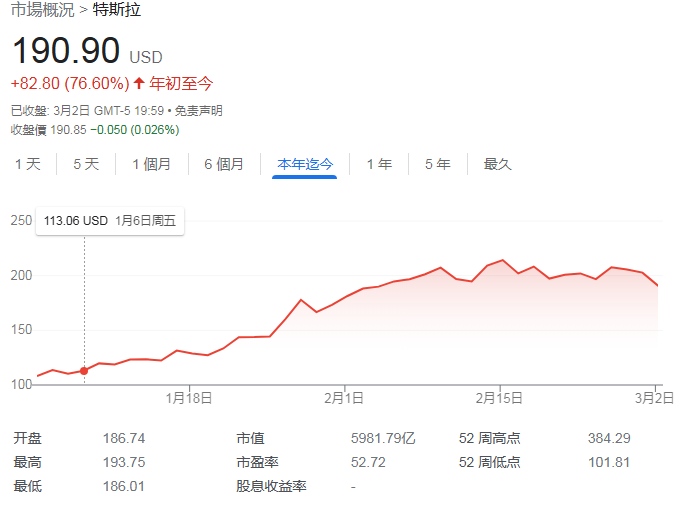Click the red data point on chart
The height and width of the screenshot is (506, 691).
tap(84, 371)
